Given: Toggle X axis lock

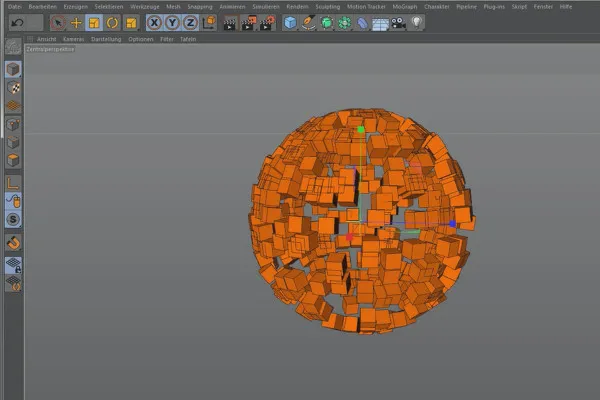Looking at the screenshot, I should [x=154, y=23].
